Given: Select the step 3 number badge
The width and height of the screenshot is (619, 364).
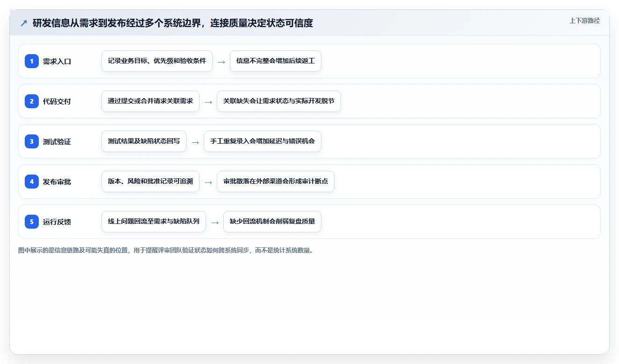Looking at the screenshot, I should click(x=32, y=141).
